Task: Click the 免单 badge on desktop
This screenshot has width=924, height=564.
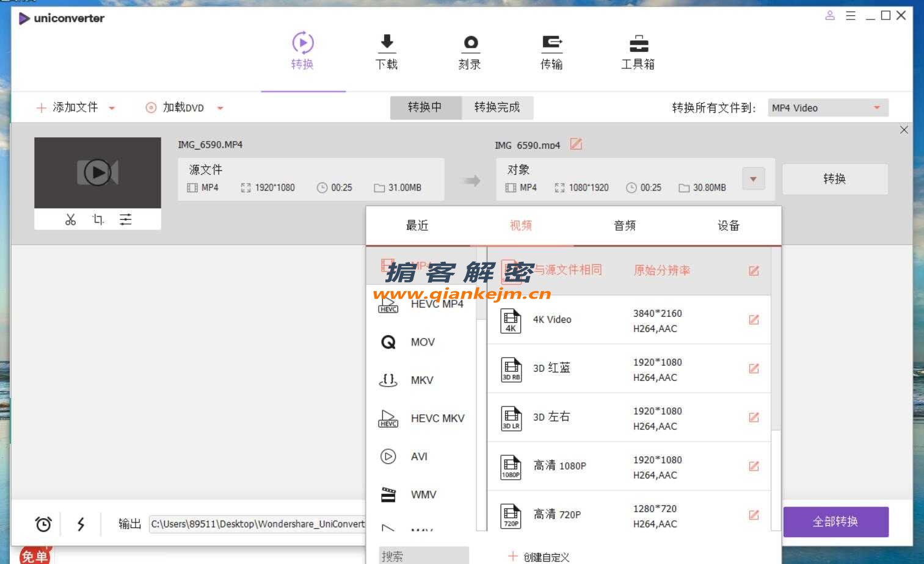Action: click(34, 555)
